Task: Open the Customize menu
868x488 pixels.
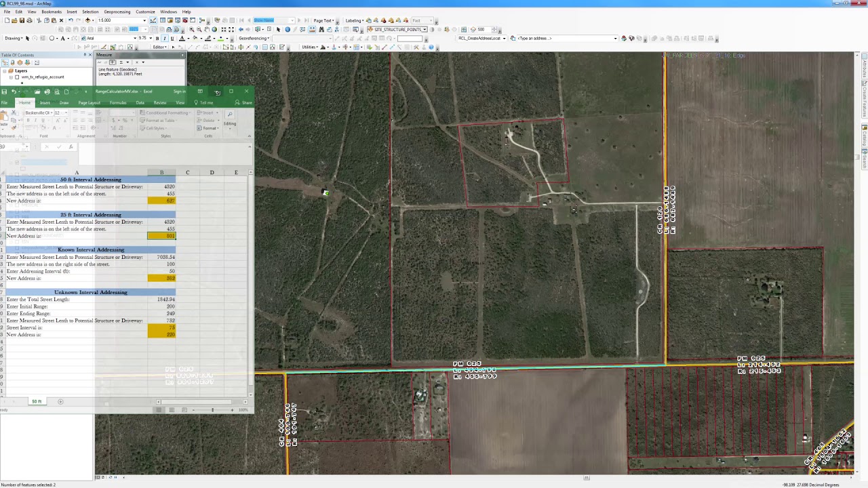Action: pos(145,12)
